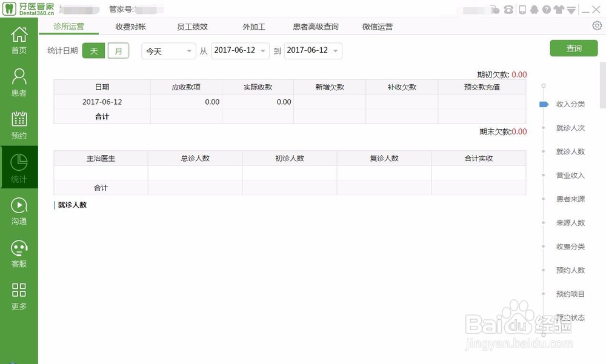Switch statistics period to 月 monthly
This screenshot has width=606, height=364.
click(x=119, y=51)
